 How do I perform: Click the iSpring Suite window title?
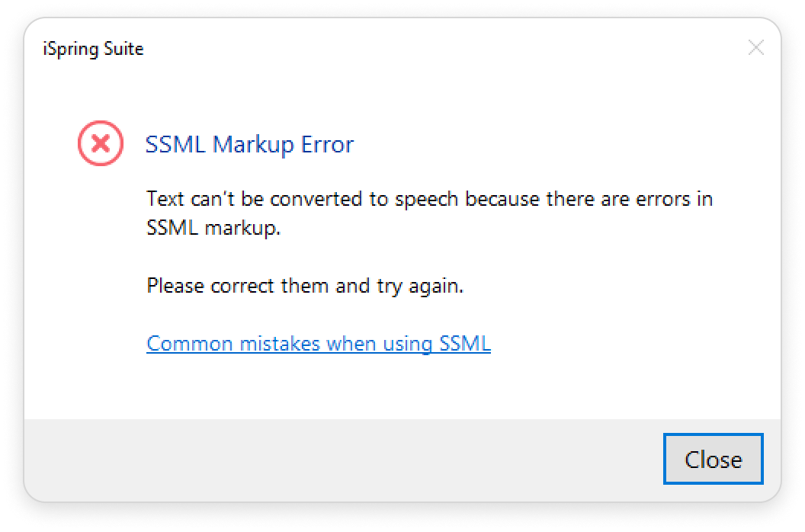coord(94,50)
